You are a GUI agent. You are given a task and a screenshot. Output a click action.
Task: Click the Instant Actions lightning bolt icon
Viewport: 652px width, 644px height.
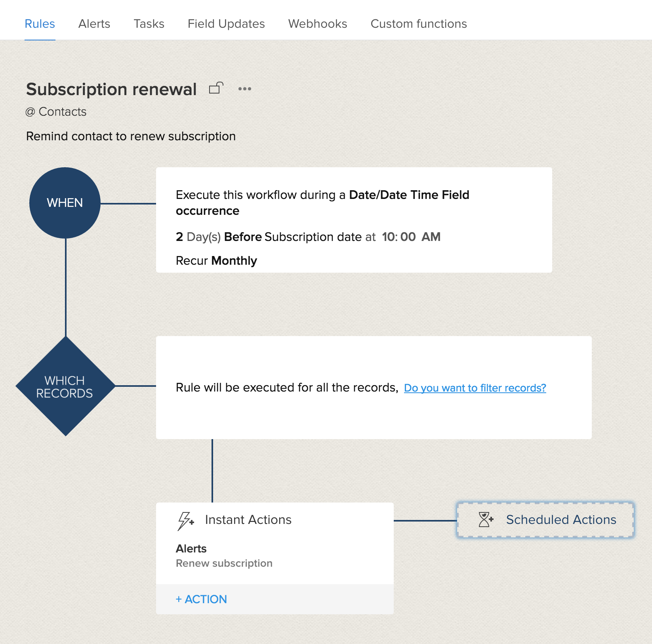(x=185, y=520)
